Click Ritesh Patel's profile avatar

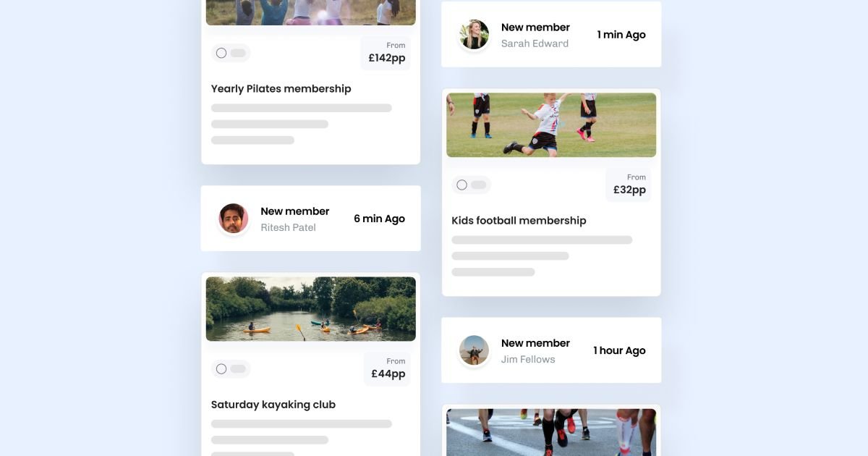coord(234,219)
